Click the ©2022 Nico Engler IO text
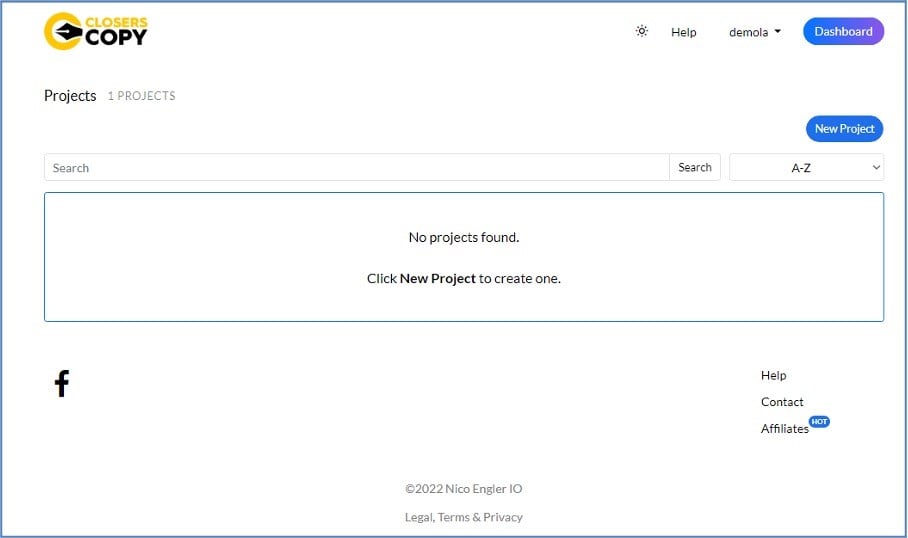Viewport: 908px width, 538px height. [x=463, y=489]
